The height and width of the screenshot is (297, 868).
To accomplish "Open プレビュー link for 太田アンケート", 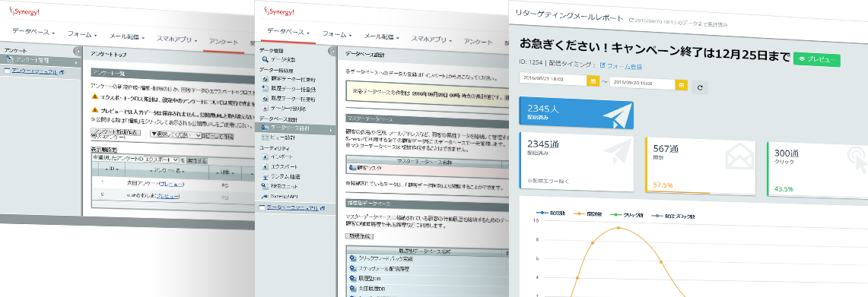I will [171, 183].
